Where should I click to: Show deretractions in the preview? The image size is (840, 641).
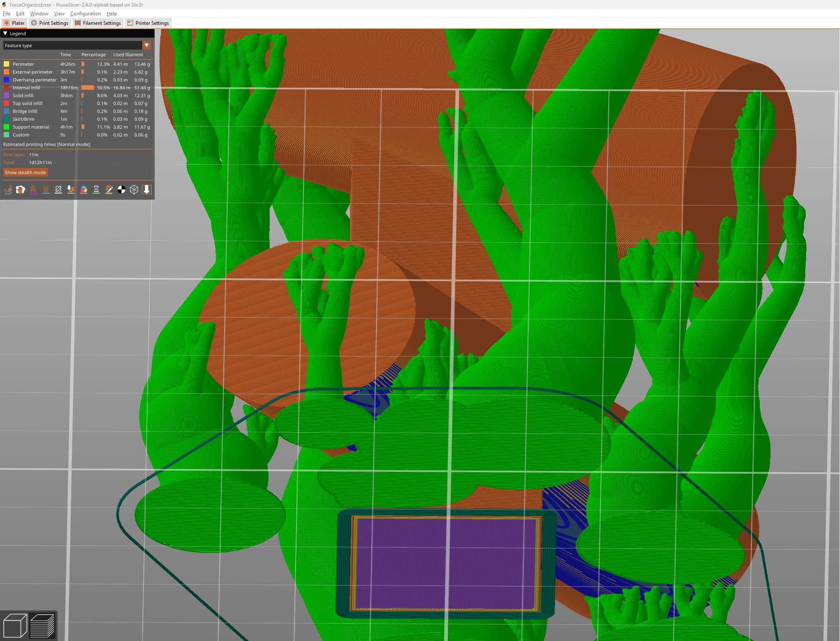point(46,189)
